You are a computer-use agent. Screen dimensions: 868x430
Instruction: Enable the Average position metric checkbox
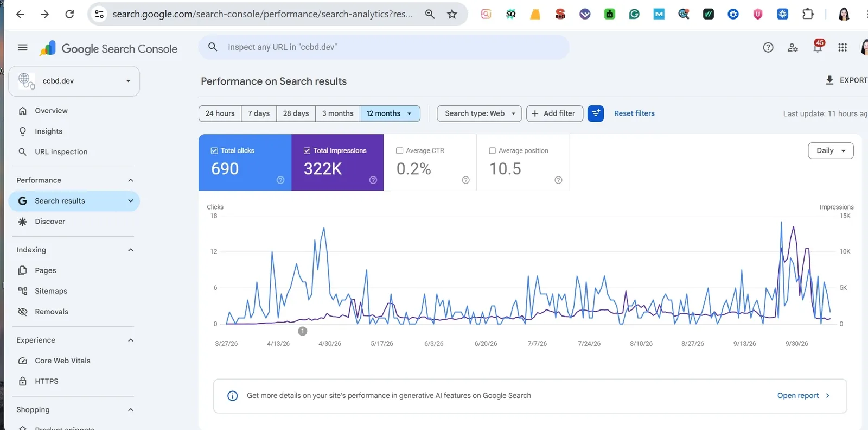[492, 150]
